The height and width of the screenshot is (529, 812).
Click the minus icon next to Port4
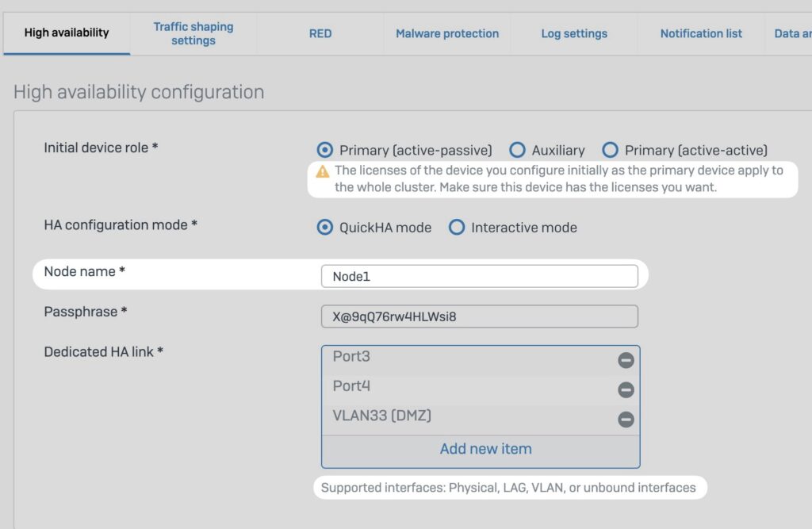pyautogui.click(x=626, y=390)
